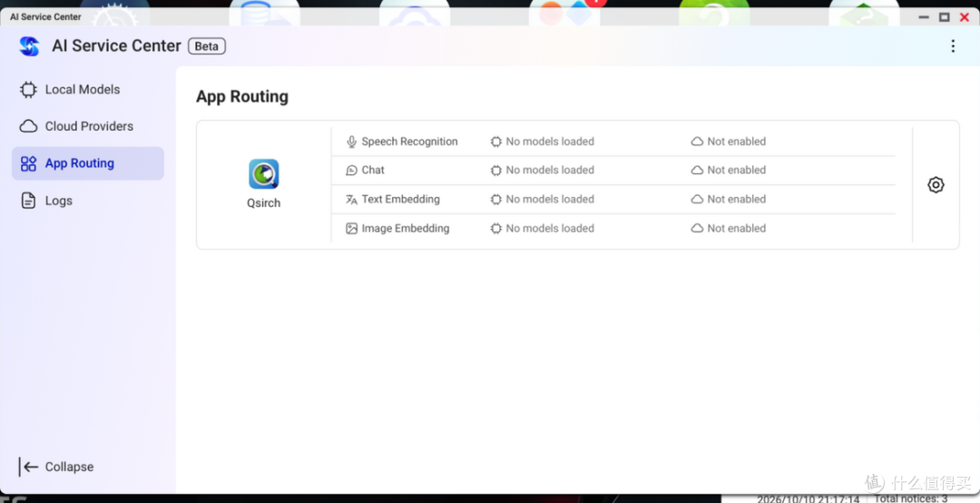Select the Chat row label

373,170
